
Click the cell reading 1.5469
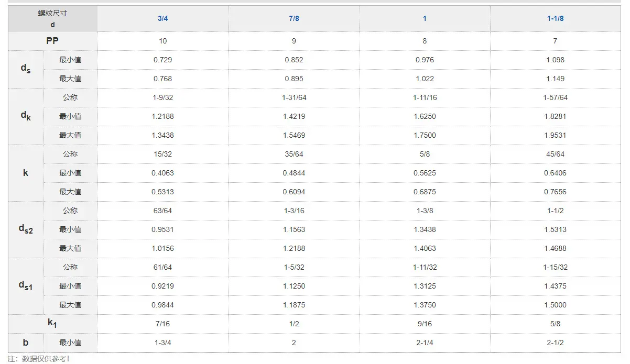point(294,135)
